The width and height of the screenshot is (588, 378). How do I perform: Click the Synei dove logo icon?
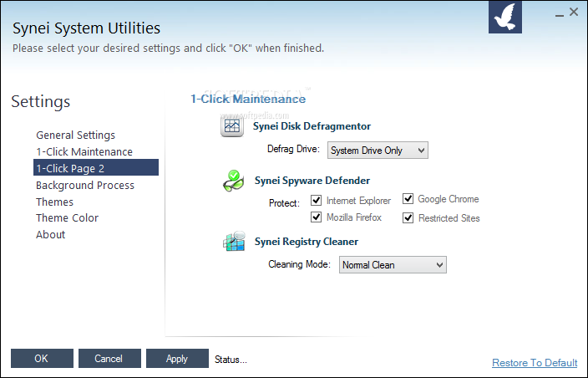point(505,17)
